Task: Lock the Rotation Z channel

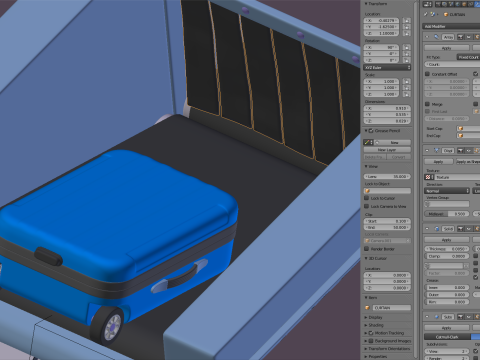Action: coord(406,60)
